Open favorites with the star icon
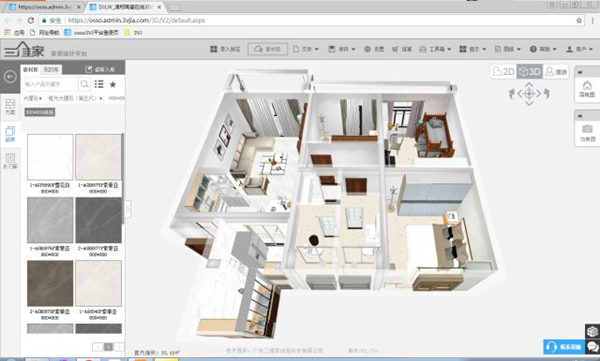 pos(113,84)
